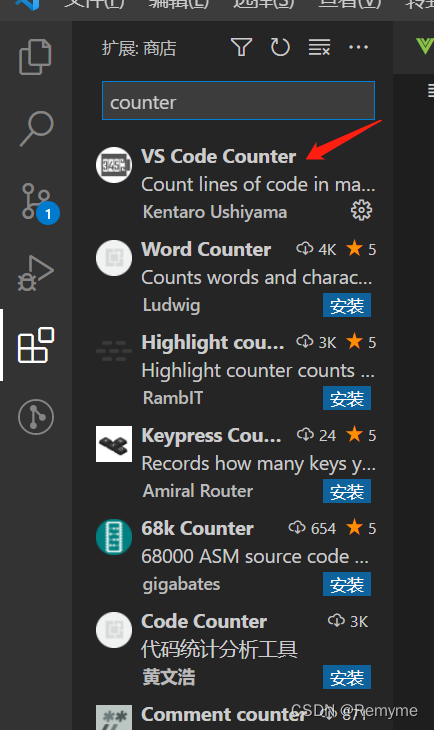Select the Amiral Router publisher name
434x730 pixels.
tap(198, 491)
